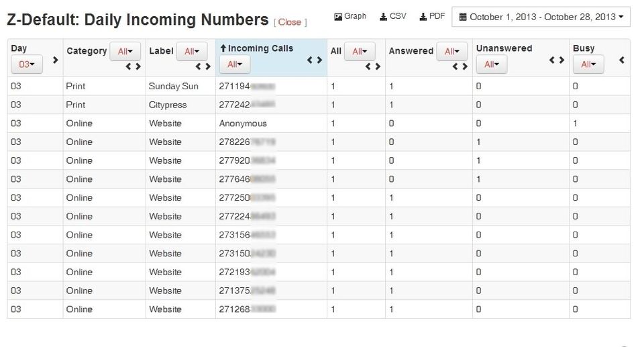Sort by the Busy column header

coord(584,48)
